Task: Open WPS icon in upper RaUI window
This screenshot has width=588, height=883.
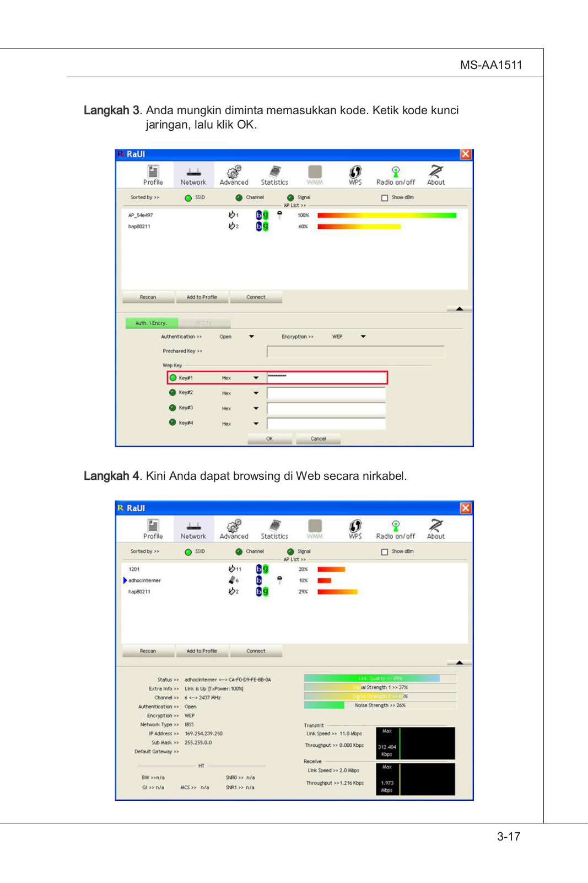Action: point(355,175)
